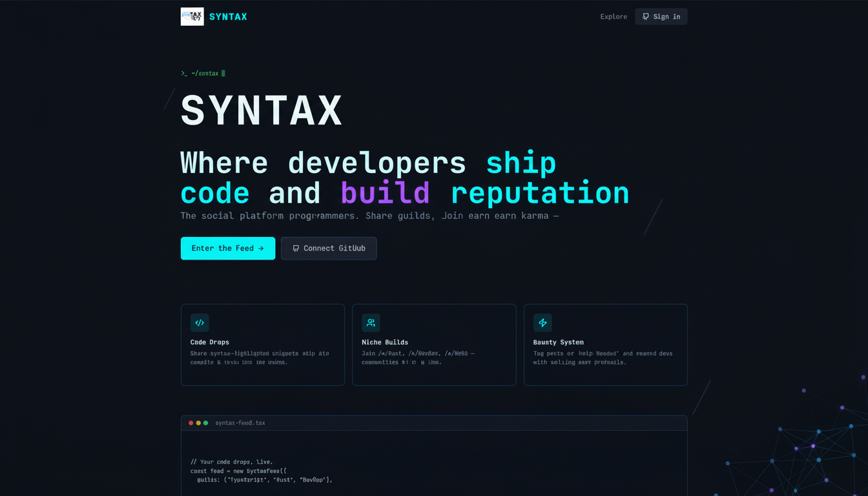The image size is (868, 496).
Task: Click the Connect GitHub button
Action: [329, 248]
